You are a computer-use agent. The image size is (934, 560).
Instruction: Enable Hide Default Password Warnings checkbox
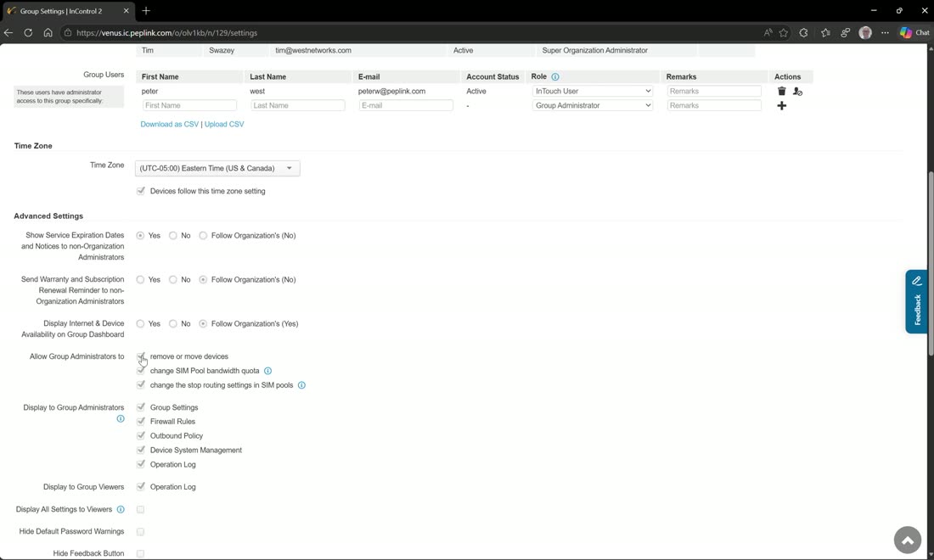[x=141, y=531]
